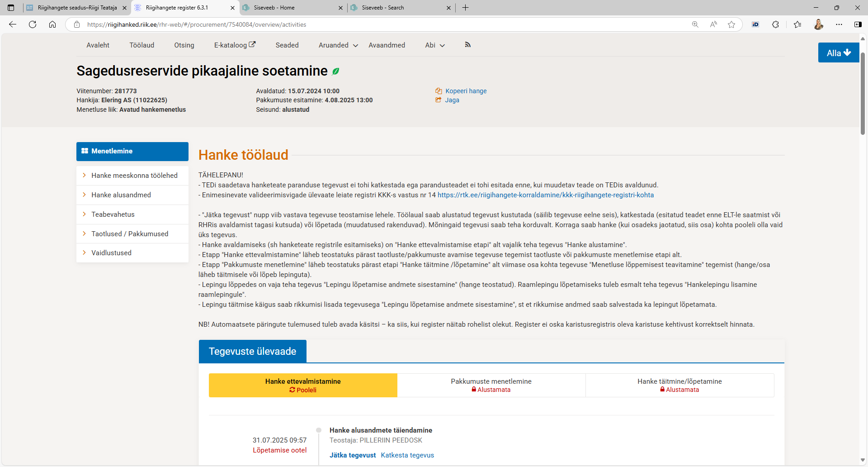
Task: Click the Kopeeri hange copy icon
Action: coord(439,91)
